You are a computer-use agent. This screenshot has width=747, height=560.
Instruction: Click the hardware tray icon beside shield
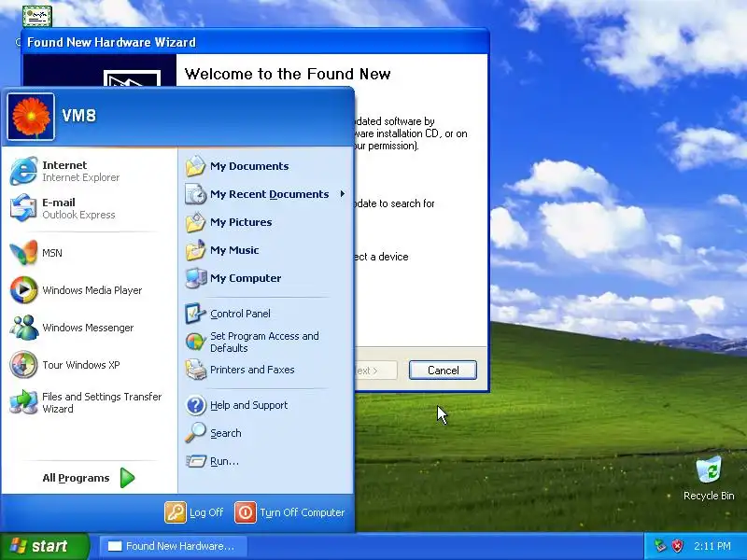click(x=660, y=546)
